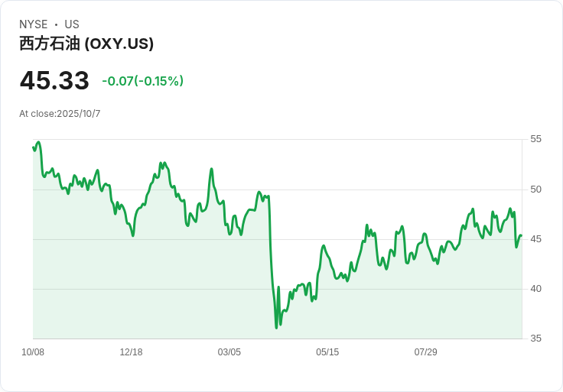Click the current price 45.33
The image size is (563, 392).
click(54, 81)
